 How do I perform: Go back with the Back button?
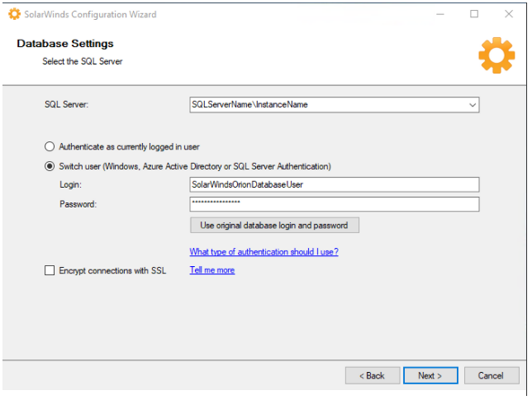click(x=372, y=376)
